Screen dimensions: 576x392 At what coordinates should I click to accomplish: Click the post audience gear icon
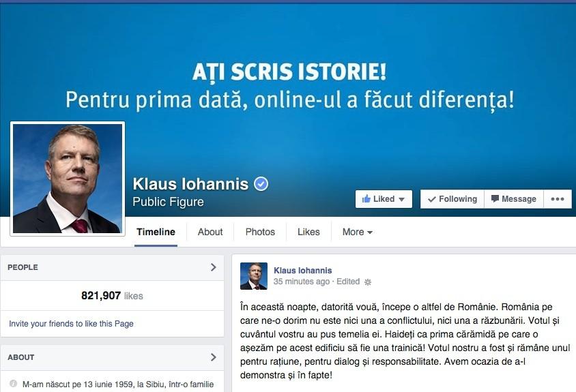pos(368,282)
